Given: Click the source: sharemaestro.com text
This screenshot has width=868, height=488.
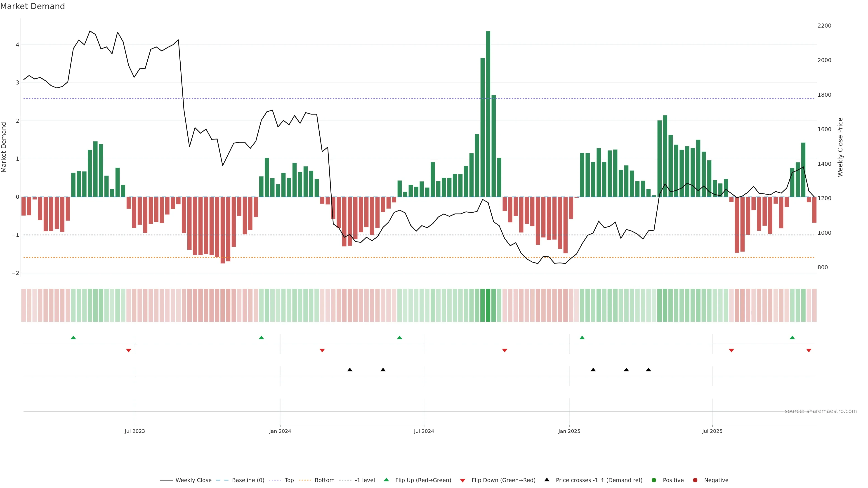Looking at the screenshot, I should point(821,411).
